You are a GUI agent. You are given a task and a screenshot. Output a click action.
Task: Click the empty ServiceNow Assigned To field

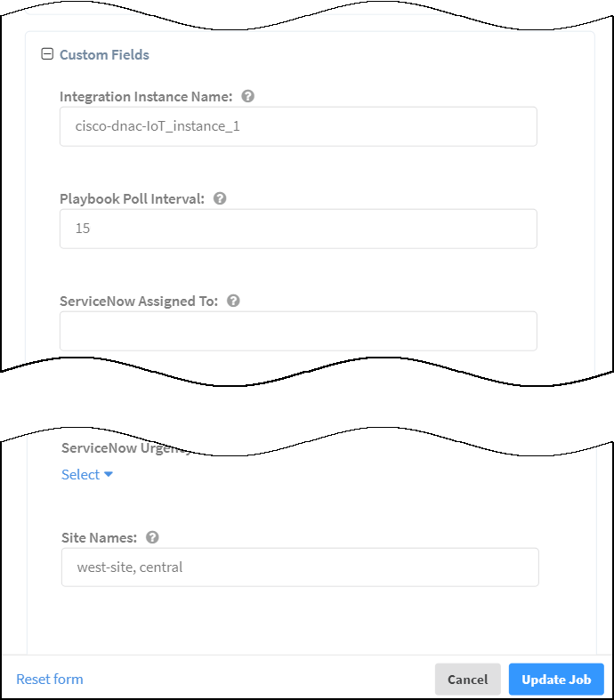click(x=298, y=331)
